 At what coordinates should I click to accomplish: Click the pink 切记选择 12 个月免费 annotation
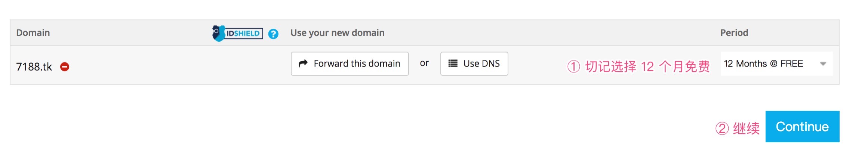[647, 66]
